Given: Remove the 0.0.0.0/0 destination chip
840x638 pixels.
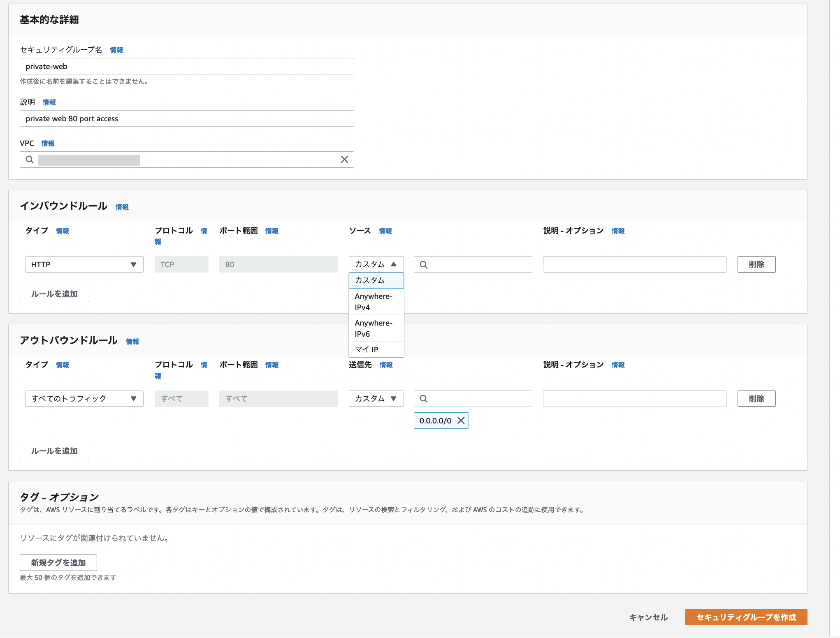Looking at the screenshot, I should pos(461,421).
